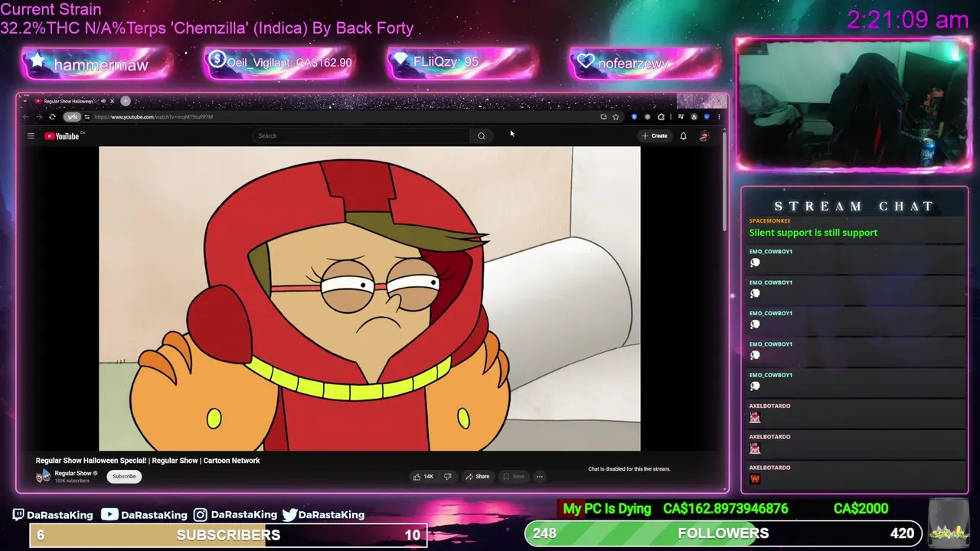Open the blue shield extension icon

click(634, 116)
